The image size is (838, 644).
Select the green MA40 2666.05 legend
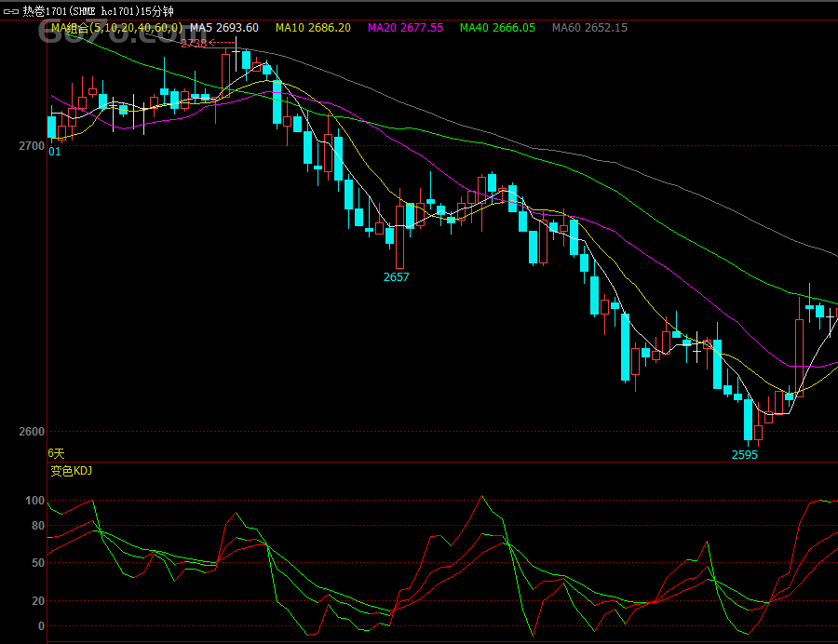pyautogui.click(x=497, y=28)
